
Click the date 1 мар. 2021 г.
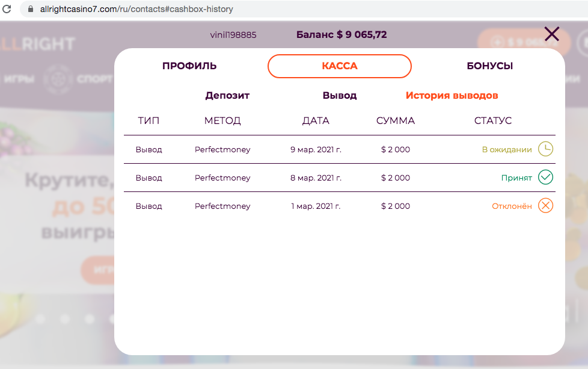[316, 206]
